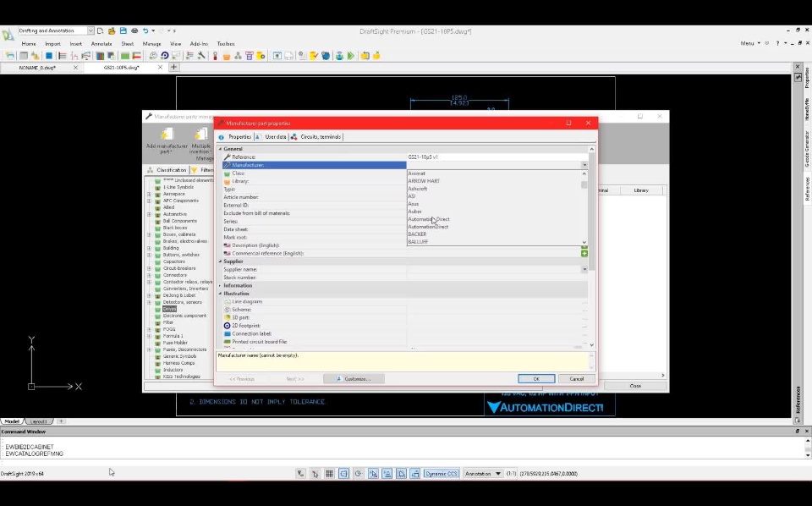Select BALLUFF in manufacturer list

click(x=418, y=242)
